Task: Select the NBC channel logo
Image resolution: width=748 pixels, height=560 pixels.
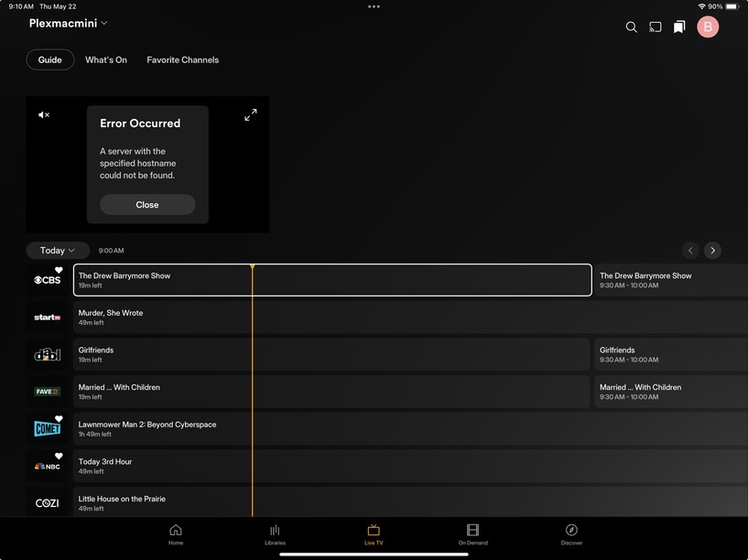Action: click(x=48, y=466)
